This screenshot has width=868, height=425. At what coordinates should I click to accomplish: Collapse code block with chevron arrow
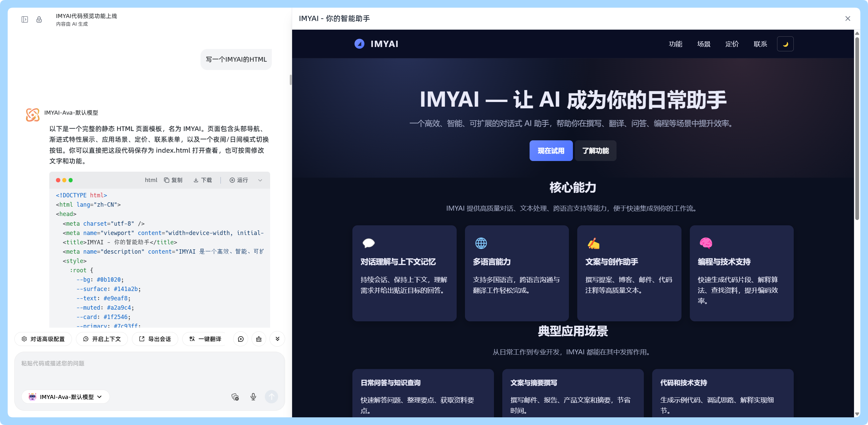(260, 180)
